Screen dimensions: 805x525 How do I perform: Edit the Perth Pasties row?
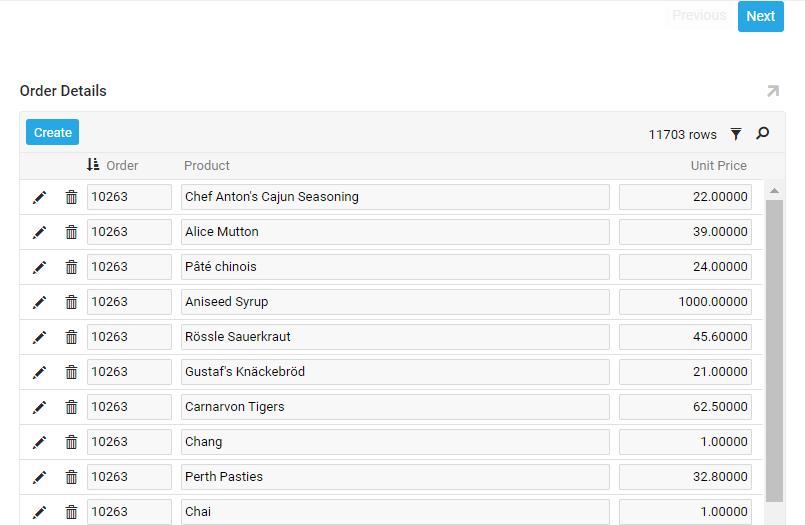coord(39,477)
